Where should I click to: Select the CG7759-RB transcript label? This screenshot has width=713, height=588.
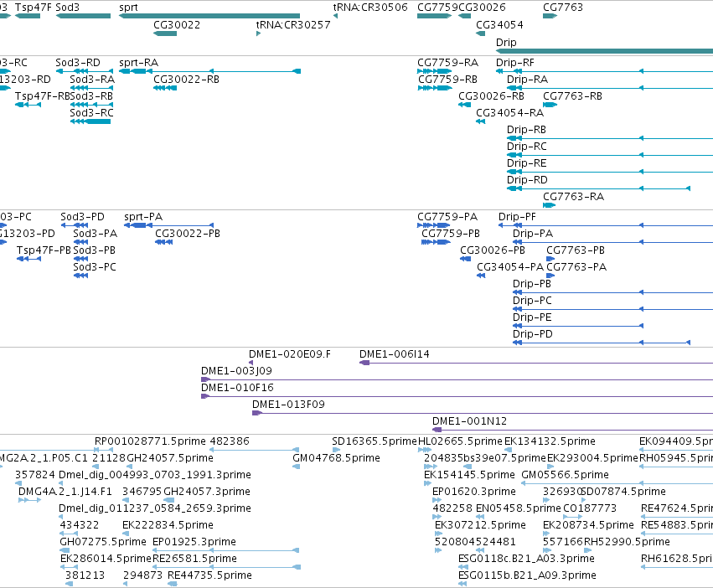coord(448,80)
